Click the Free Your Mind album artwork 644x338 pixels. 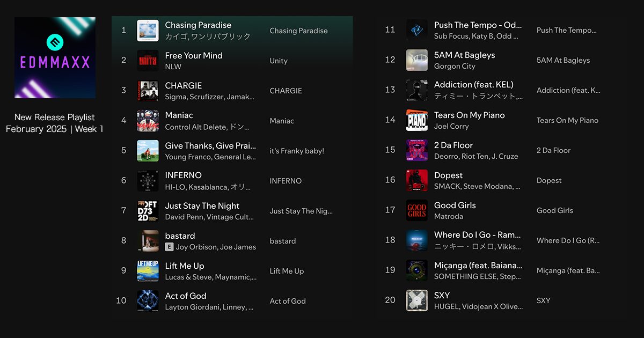coord(148,61)
